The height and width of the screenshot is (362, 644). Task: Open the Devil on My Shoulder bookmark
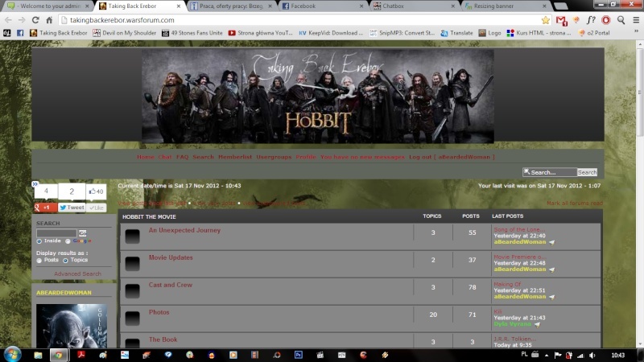[124, 33]
